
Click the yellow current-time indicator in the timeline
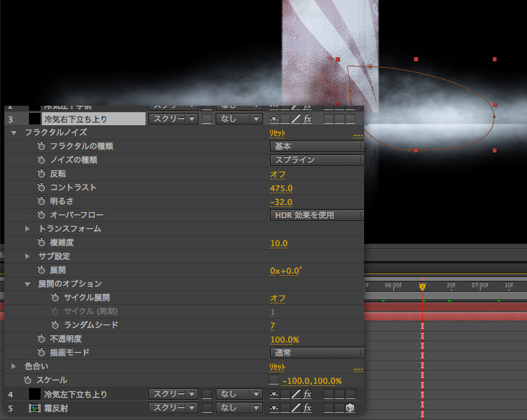coord(422,287)
